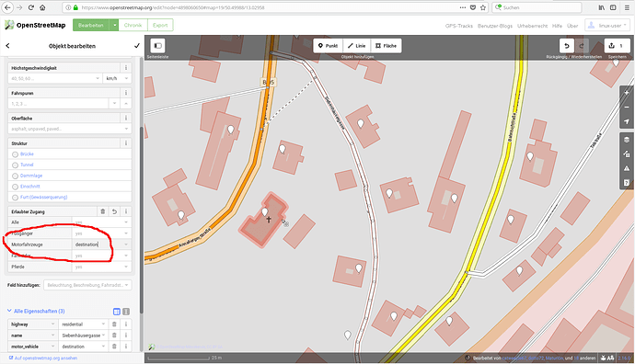
Task: Confirm edit with the checkmark icon
Action: coord(137,46)
